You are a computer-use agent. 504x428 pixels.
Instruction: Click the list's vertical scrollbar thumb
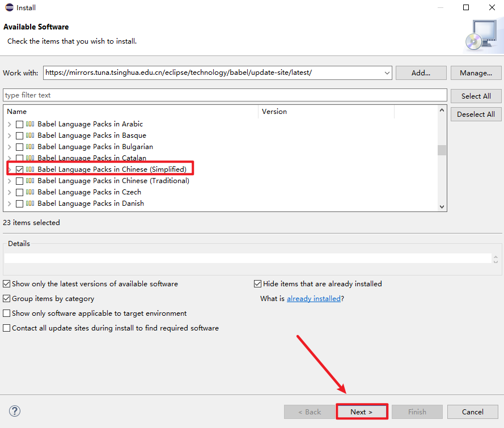click(442, 150)
